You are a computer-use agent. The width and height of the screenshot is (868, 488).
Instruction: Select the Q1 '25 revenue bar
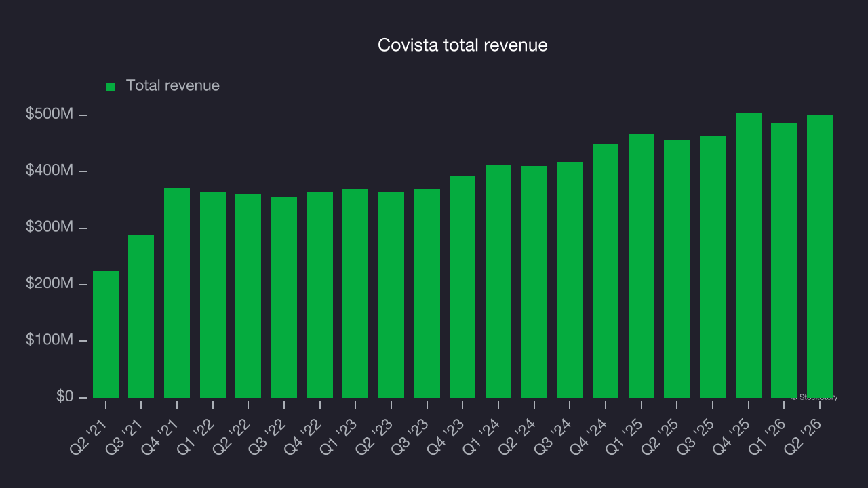(642, 266)
